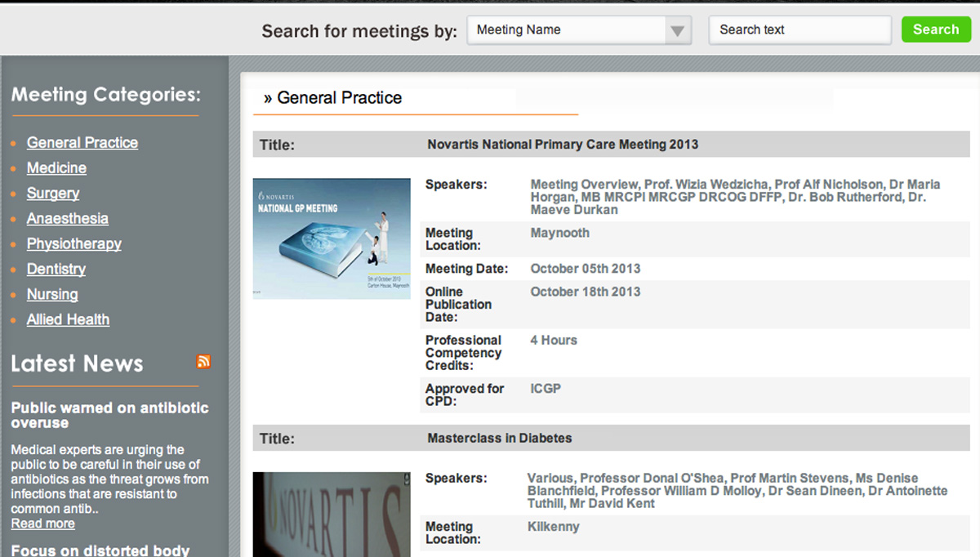Open the General Practice category

coord(82,143)
